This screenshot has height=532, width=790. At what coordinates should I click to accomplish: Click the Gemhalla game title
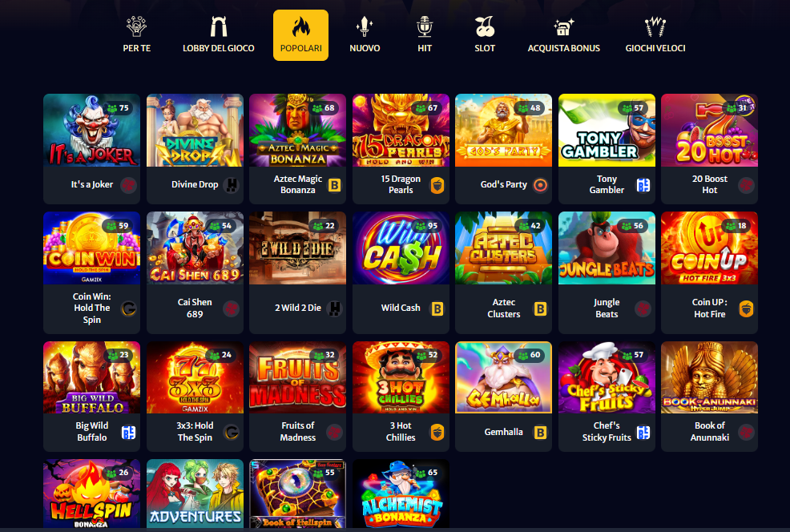point(503,432)
